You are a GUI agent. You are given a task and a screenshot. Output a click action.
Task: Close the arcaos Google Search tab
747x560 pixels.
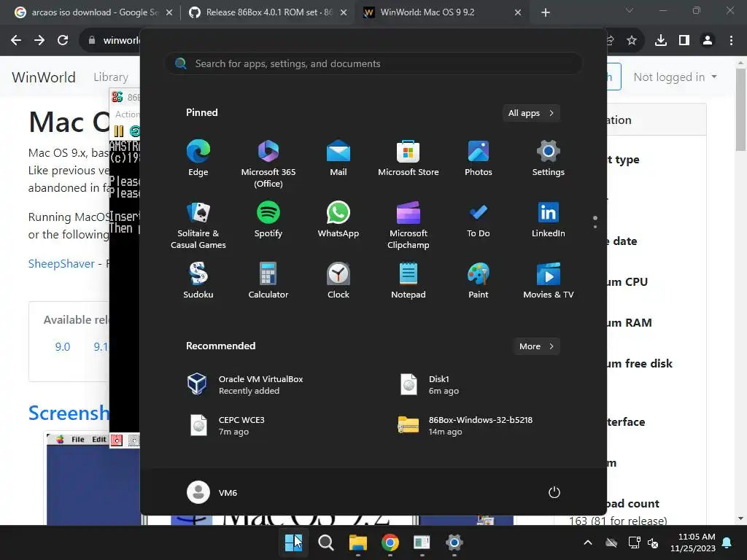(169, 12)
